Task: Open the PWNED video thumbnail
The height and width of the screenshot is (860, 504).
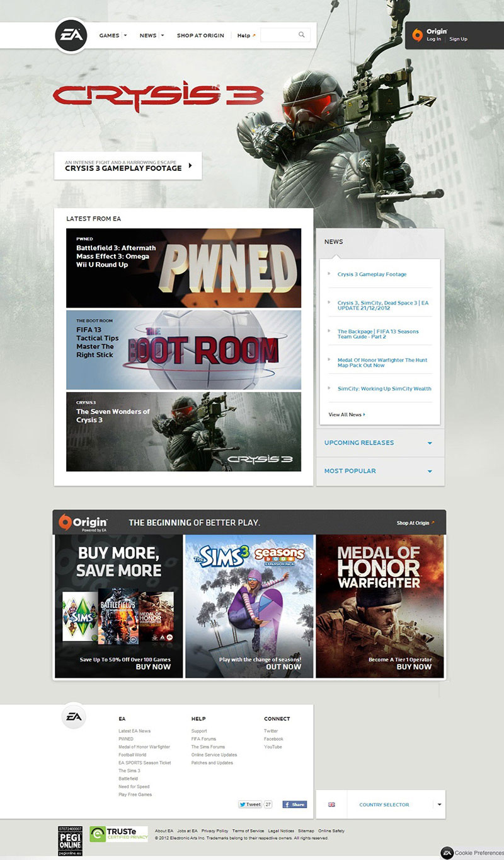Action: 183,268
